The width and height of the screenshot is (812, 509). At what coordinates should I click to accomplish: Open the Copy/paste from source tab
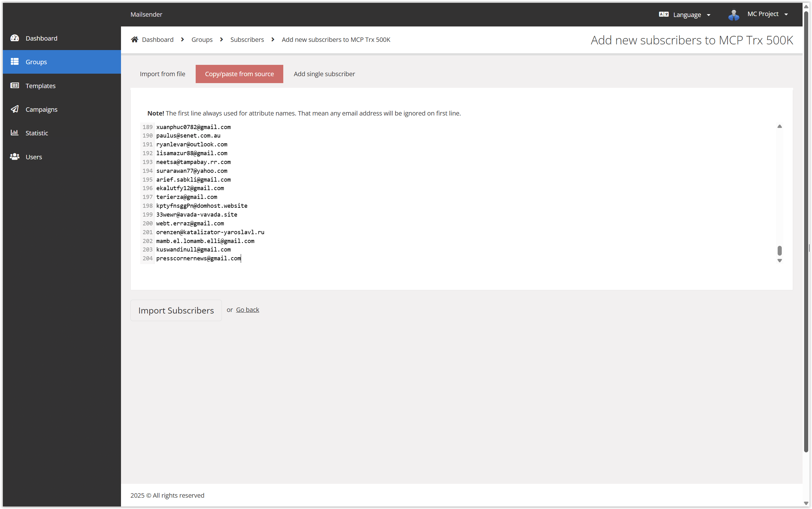pyautogui.click(x=239, y=74)
